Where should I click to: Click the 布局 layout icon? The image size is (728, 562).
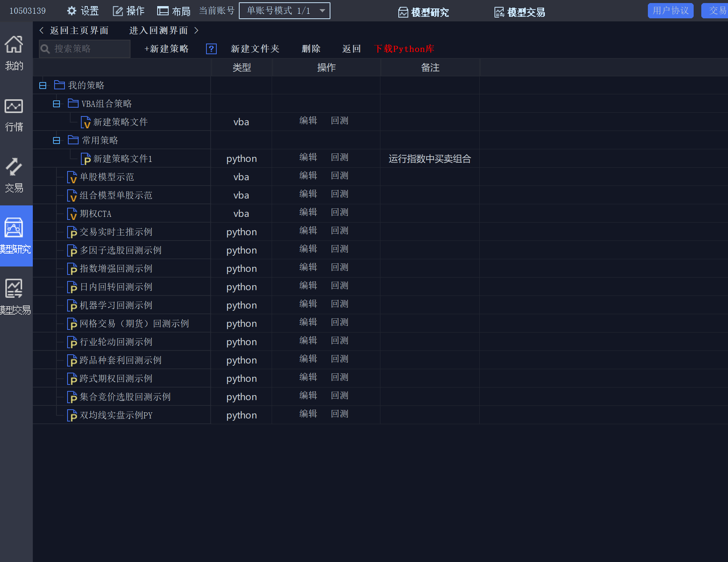tap(163, 11)
